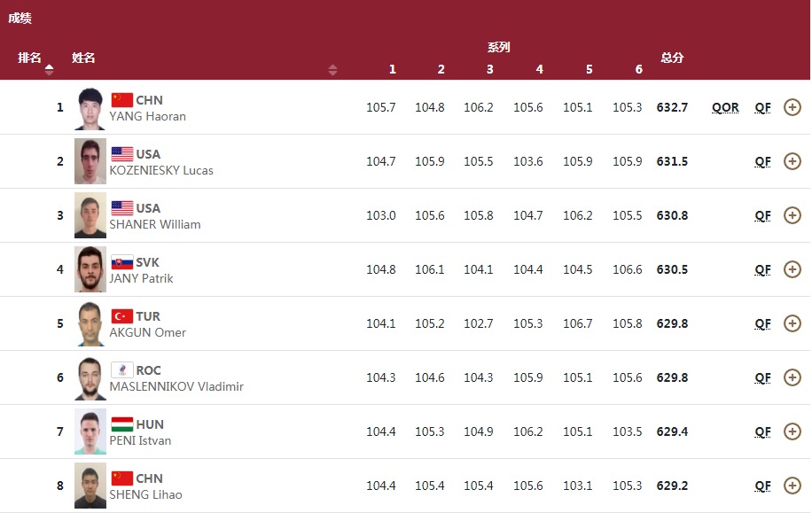
Task: Expand details for YANG Haoran's row
Action: pos(792,107)
